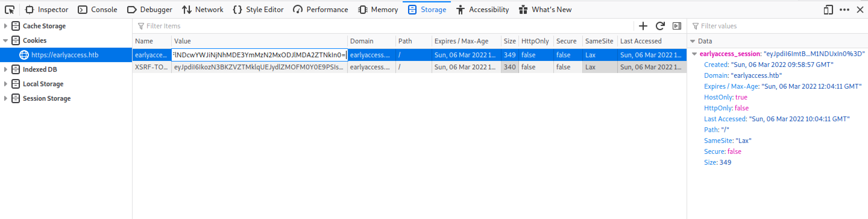Sort cookies by Secure column

tap(568, 41)
